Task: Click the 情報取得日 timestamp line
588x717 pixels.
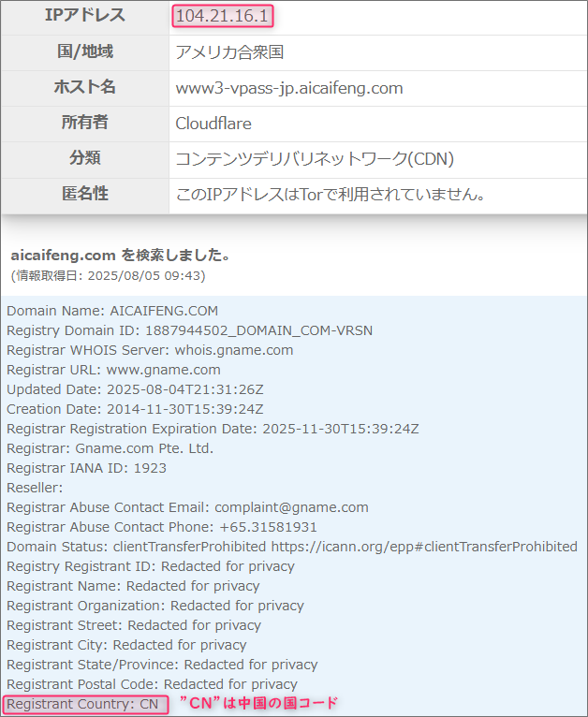Action: click(x=109, y=276)
